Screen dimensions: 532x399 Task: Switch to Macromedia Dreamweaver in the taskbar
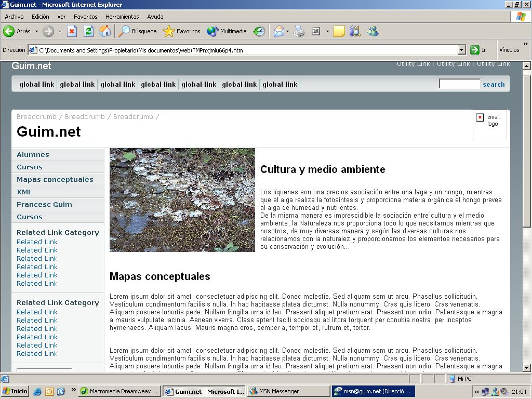pyautogui.click(x=118, y=391)
